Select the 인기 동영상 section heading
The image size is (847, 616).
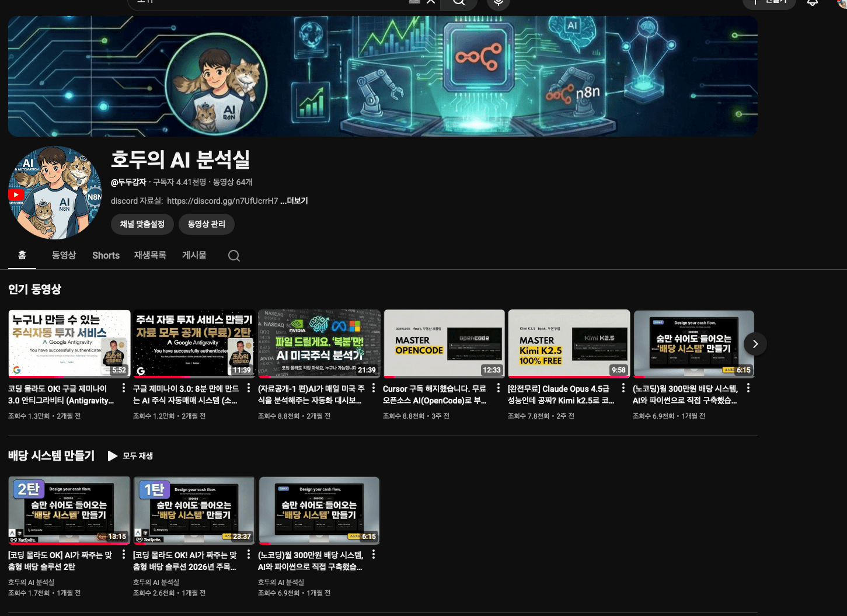coord(34,289)
